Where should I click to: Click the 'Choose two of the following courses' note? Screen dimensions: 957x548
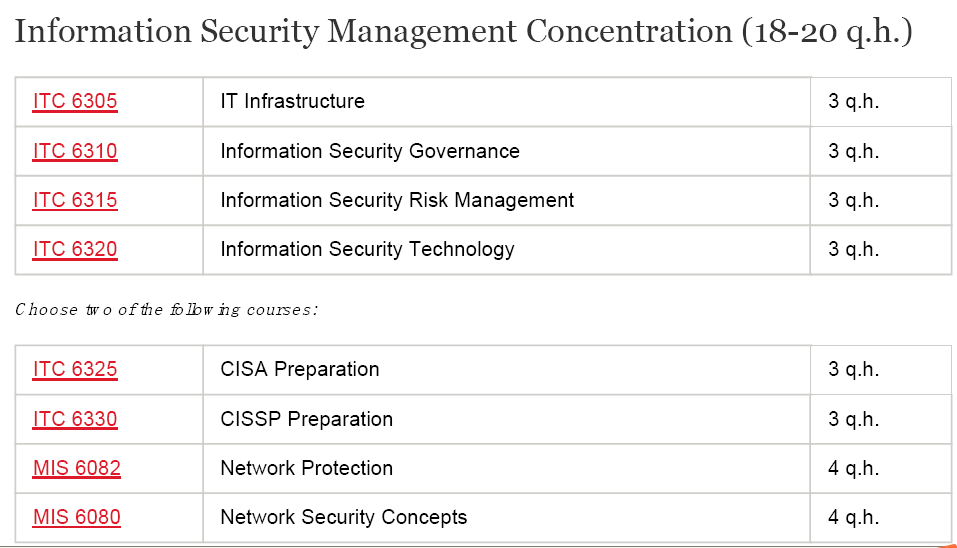(x=167, y=309)
